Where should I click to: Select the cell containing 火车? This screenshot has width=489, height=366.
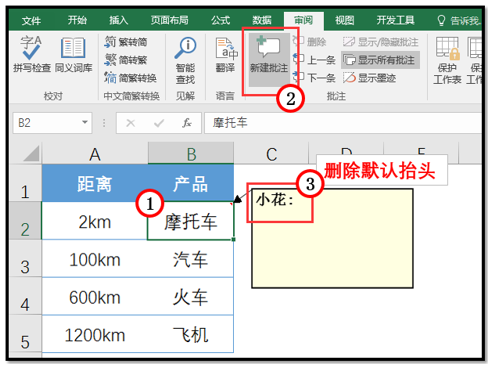[191, 296]
